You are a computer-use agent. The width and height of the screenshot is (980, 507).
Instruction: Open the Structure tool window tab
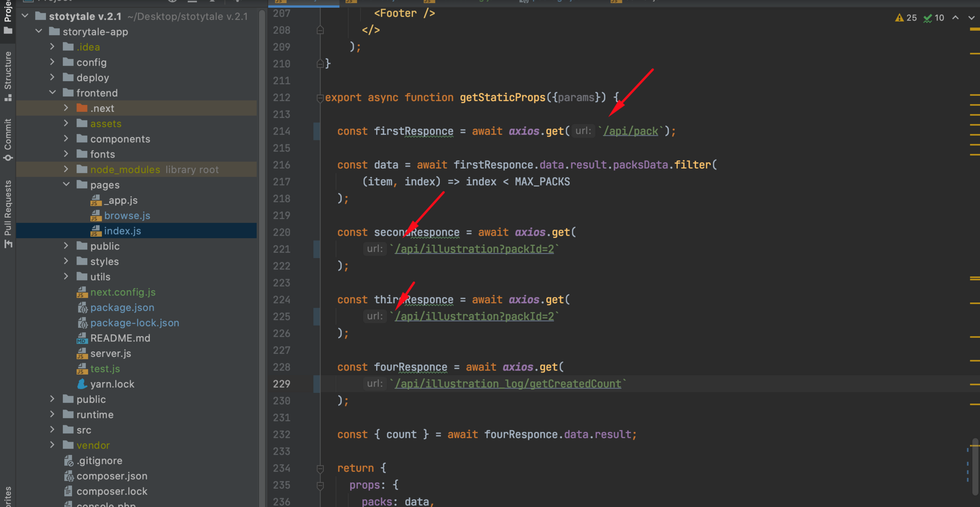pyautogui.click(x=8, y=77)
